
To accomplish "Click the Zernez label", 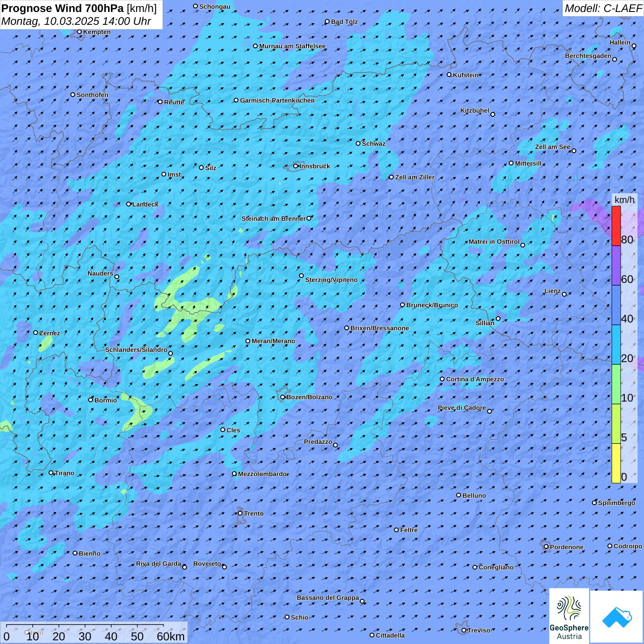I will (50, 333).
